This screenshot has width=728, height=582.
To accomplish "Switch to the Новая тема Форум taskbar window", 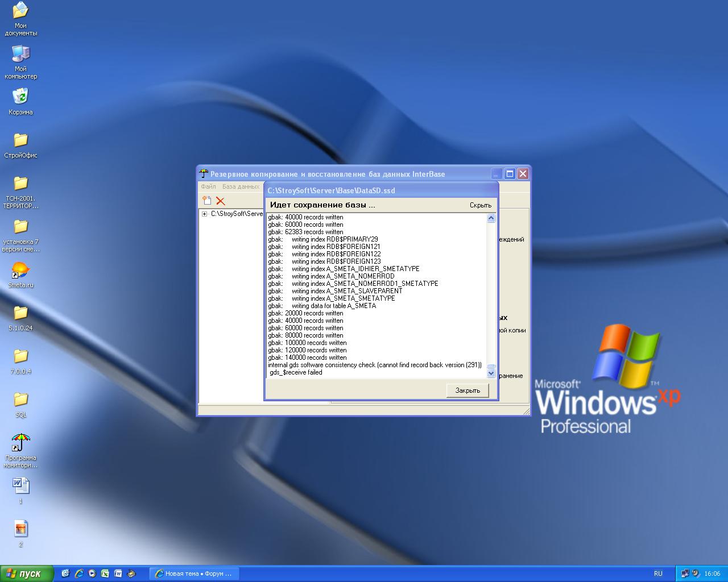I will click(x=194, y=573).
